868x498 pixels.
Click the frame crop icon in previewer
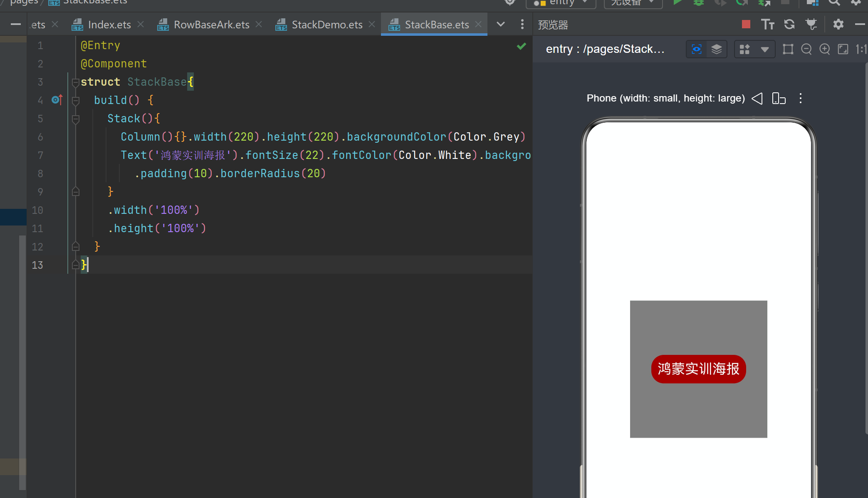[788, 49]
